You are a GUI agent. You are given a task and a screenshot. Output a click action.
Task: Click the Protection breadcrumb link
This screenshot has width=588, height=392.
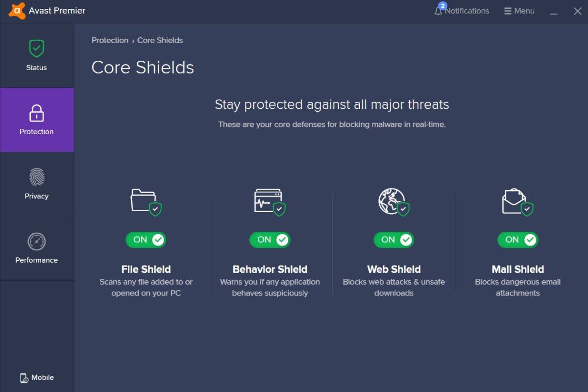(x=110, y=40)
